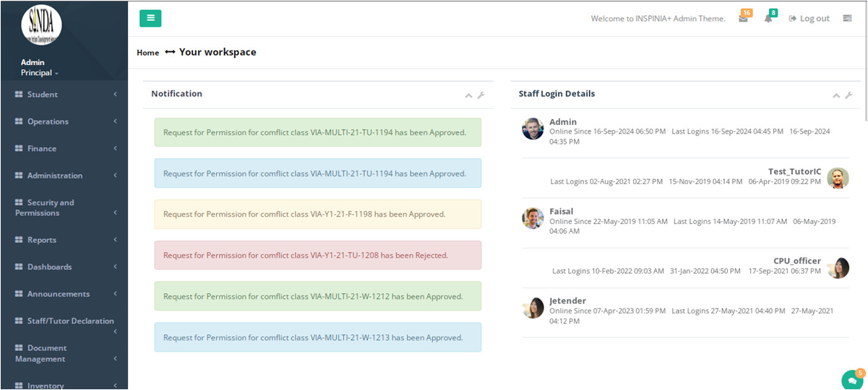
Task: Expand the Announcements menu arrow
Action: click(116, 294)
